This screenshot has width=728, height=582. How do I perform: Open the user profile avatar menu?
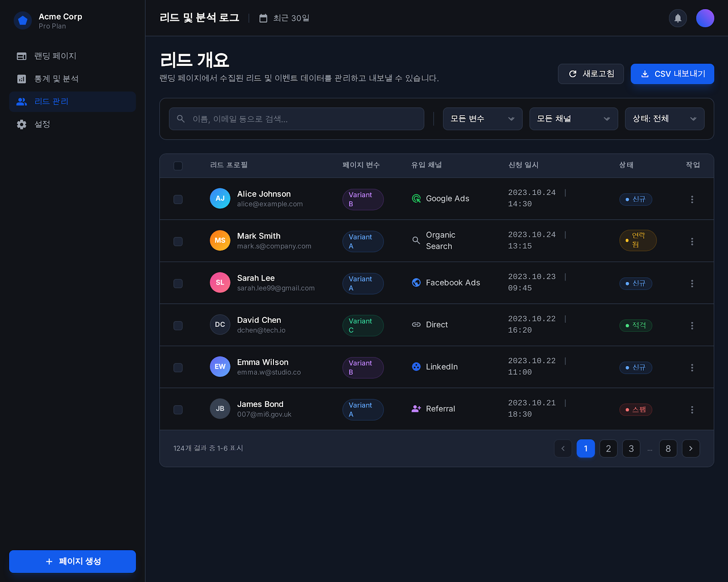[705, 18]
